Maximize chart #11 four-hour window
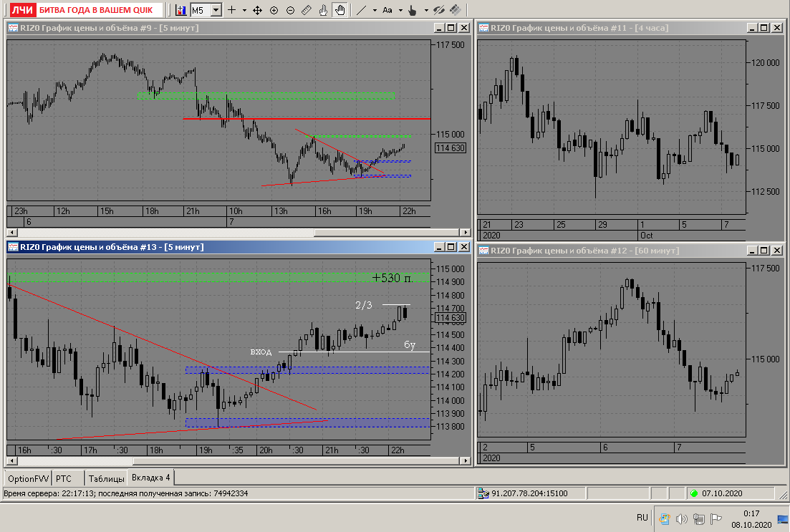Viewport: 790px width, 532px height. [764, 28]
